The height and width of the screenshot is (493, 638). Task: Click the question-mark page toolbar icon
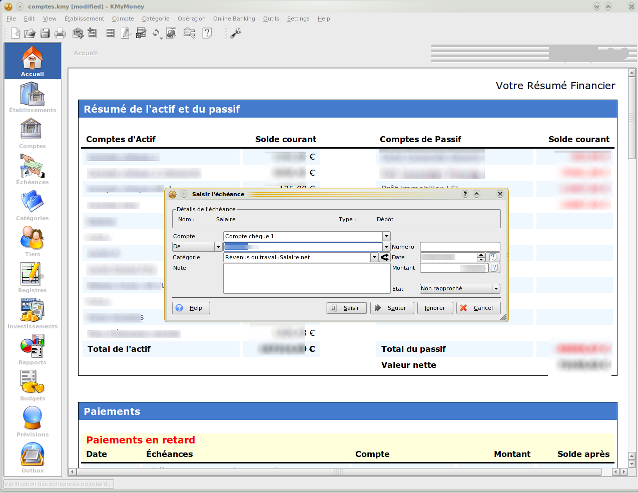tap(207, 33)
